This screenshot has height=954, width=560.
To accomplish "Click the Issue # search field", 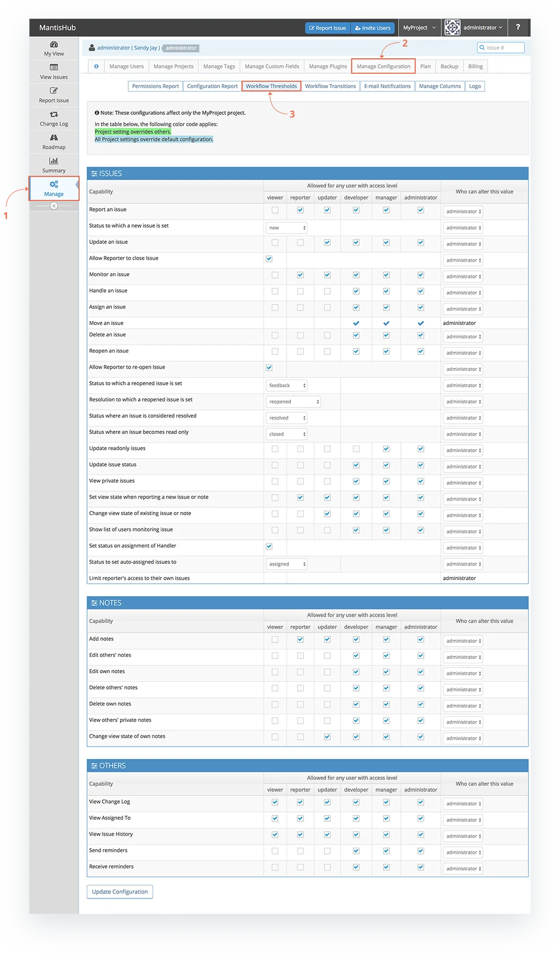I will coord(501,48).
